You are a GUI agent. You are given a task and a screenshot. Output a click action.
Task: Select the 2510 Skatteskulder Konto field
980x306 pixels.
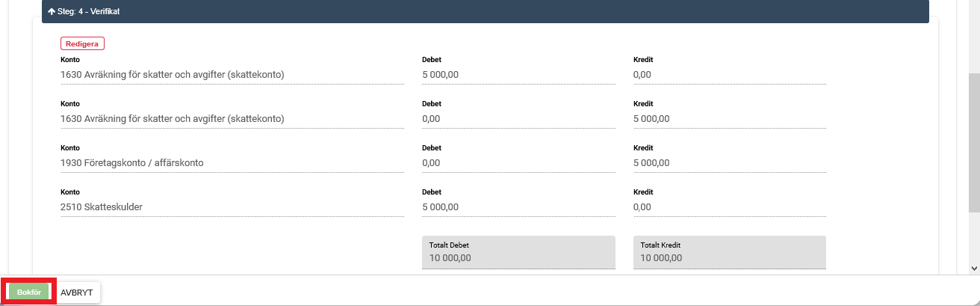coord(232,207)
